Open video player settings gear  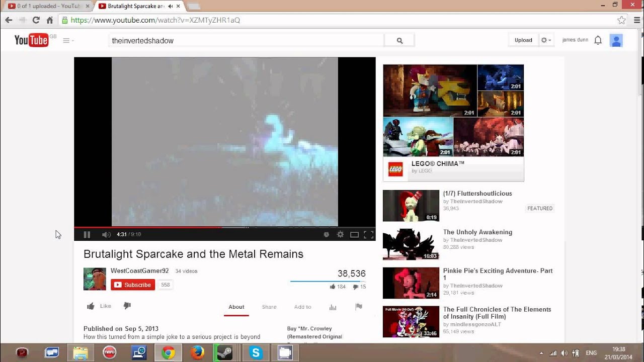(x=340, y=234)
